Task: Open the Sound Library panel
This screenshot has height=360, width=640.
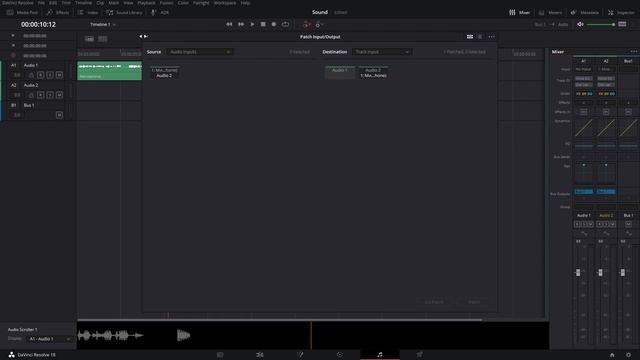Action: (124, 13)
